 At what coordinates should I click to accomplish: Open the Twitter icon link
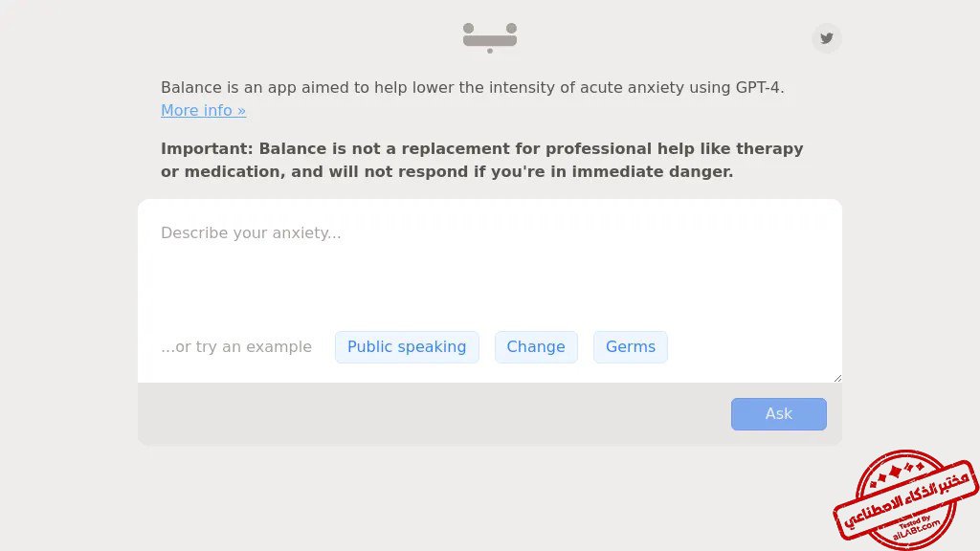[x=827, y=38]
